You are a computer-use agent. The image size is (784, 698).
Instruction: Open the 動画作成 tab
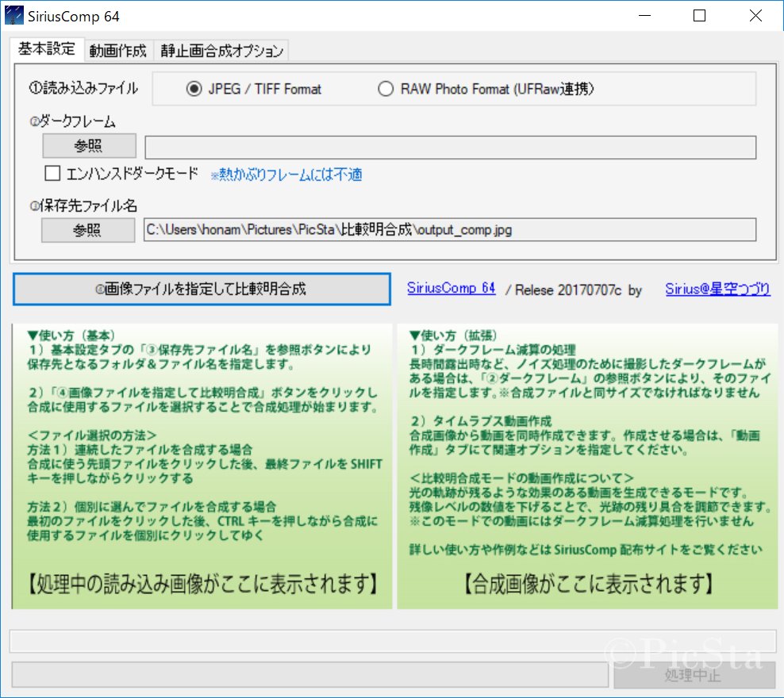click(x=117, y=51)
